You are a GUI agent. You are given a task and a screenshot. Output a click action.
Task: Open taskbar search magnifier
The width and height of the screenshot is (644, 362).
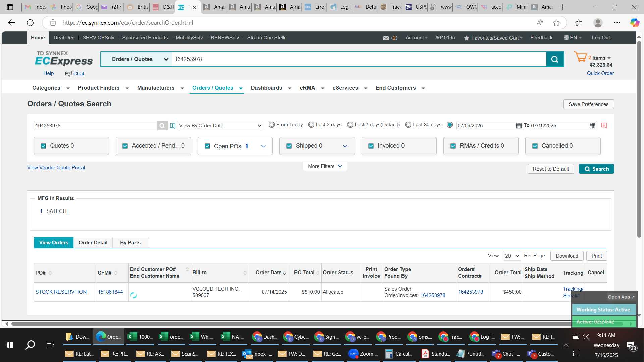tap(30, 345)
